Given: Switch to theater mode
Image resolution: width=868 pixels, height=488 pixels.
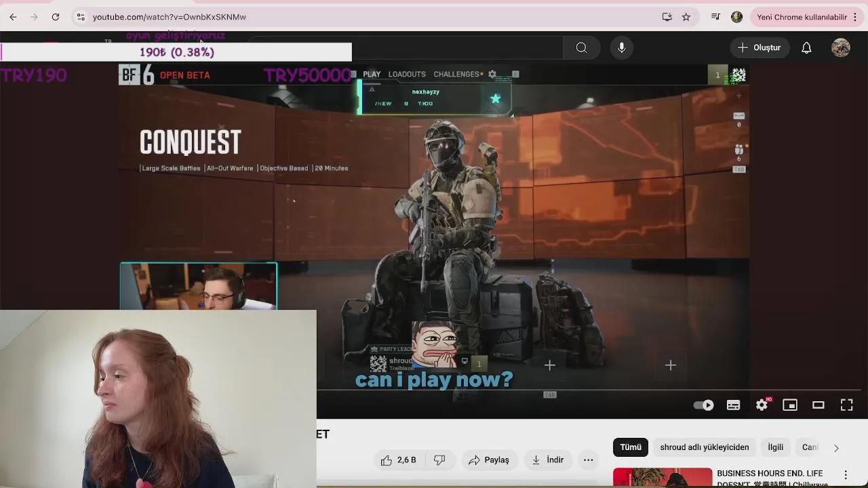Looking at the screenshot, I should coord(818,405).
